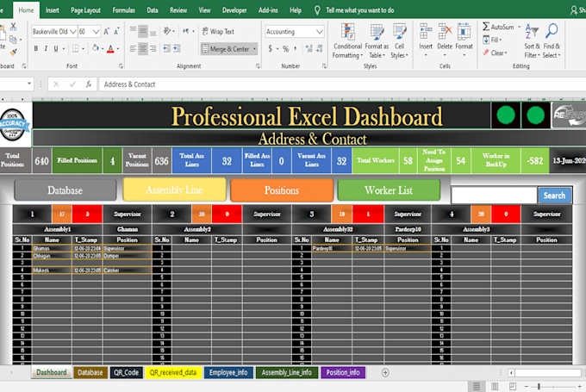Open the Page Layout ribbon tab
586x392 pixels.
pyautogui.click(x=84, y=10)
